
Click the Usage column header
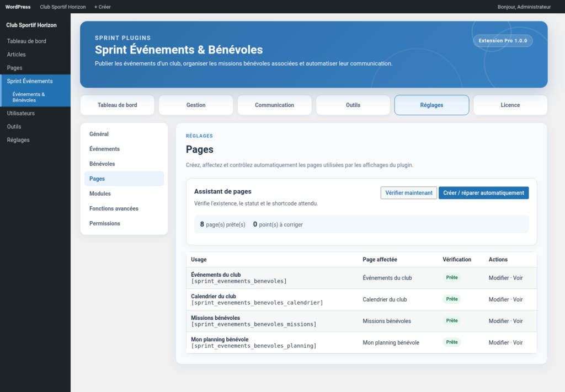tap(199, 260)
